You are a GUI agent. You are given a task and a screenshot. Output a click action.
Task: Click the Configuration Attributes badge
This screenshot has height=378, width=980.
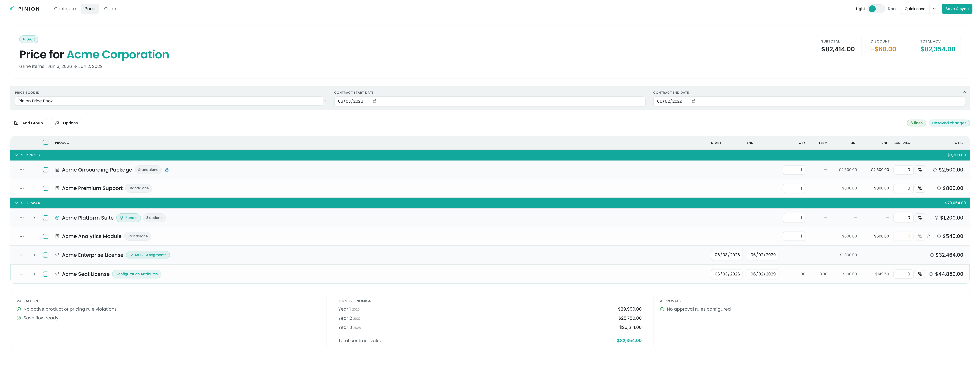click(137, 274)
